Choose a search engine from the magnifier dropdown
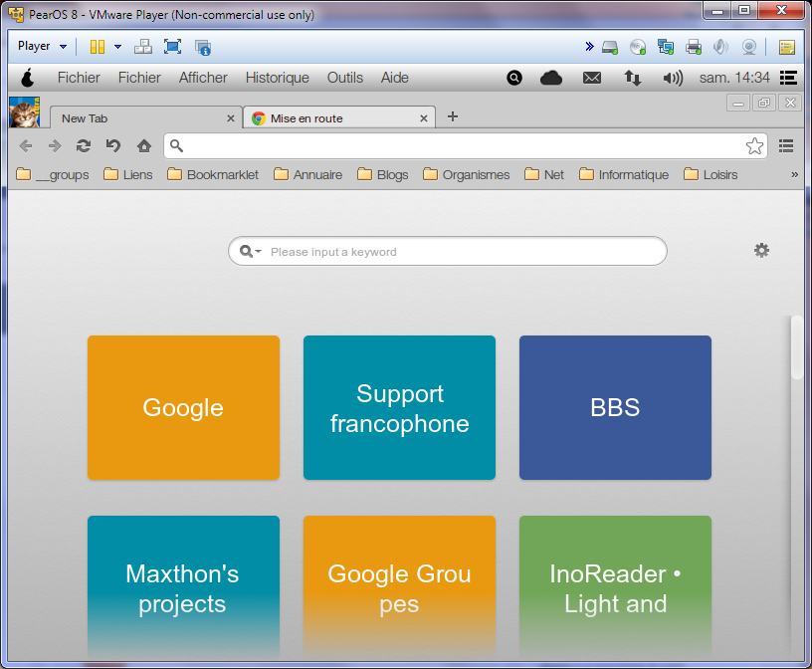The height and width of the screenshot is (669, 812). point(251,252)
